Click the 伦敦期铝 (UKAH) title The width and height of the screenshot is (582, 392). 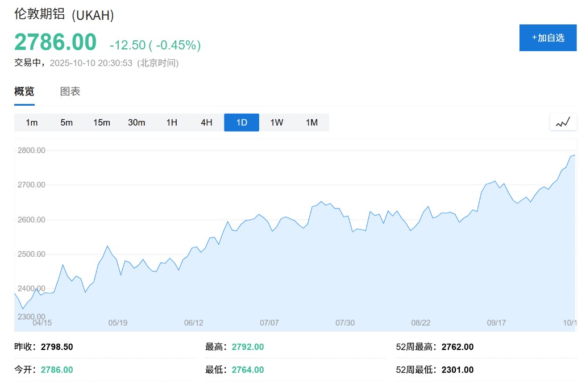click(64, 15)
